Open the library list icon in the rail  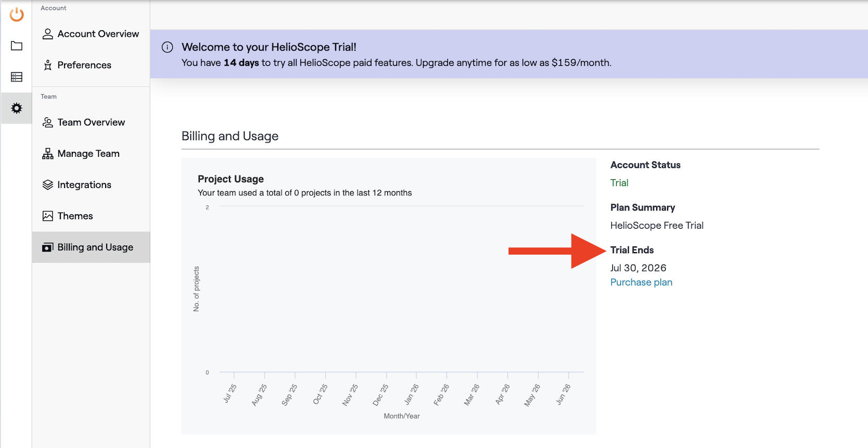click(x=17, y=77)
